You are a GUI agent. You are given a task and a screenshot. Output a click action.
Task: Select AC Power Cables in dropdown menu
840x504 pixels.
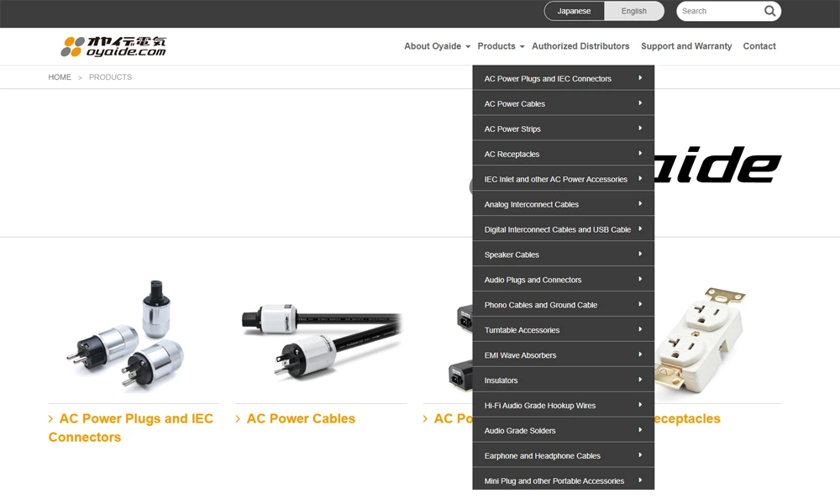[x=563, y=103]
